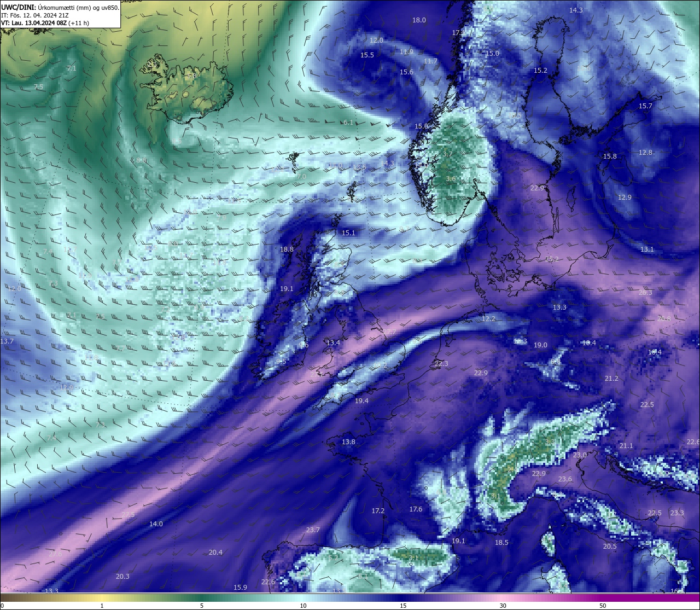Click the 12.8 value label
The image size is (700, 610).
[x=646, y=153]
